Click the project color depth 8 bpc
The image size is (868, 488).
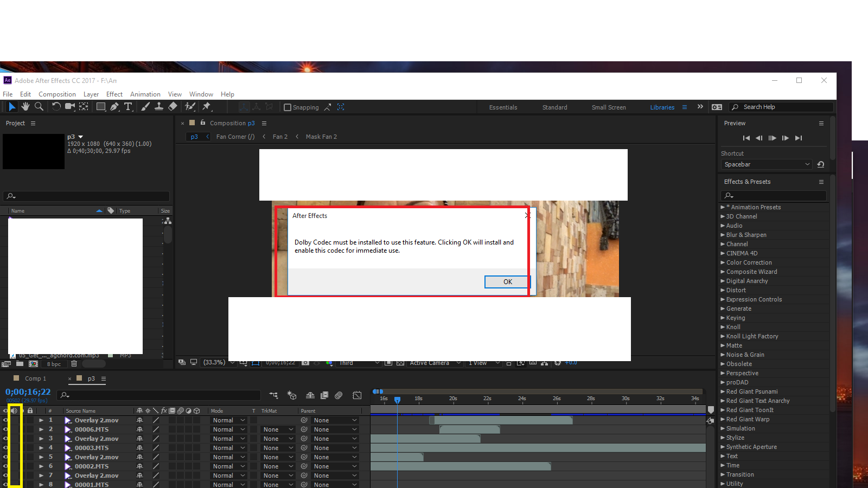pos(54,364)
